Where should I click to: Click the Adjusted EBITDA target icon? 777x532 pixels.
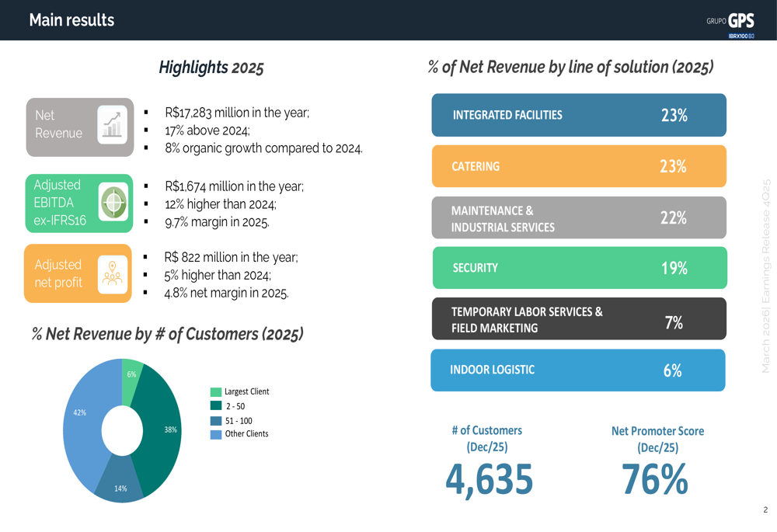click(x=113, y=203)
